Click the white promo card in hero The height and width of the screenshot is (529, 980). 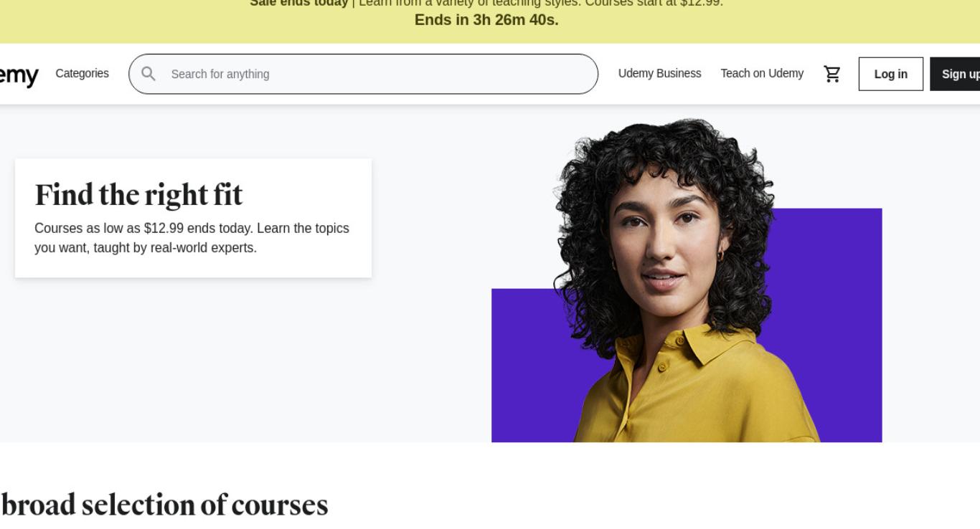(193, 218)
